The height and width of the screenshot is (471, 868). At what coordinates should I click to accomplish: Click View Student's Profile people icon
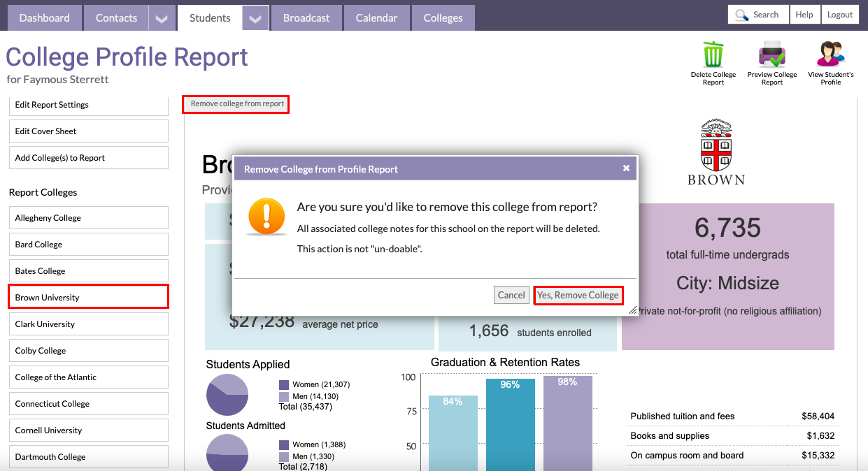831,55
